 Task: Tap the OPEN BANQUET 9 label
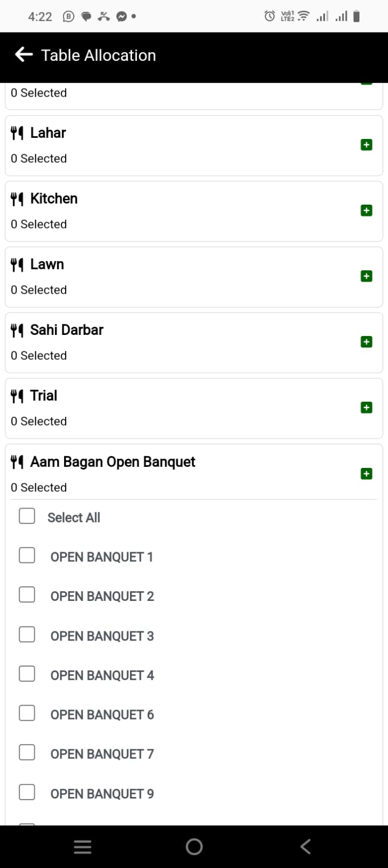(102, 794)
